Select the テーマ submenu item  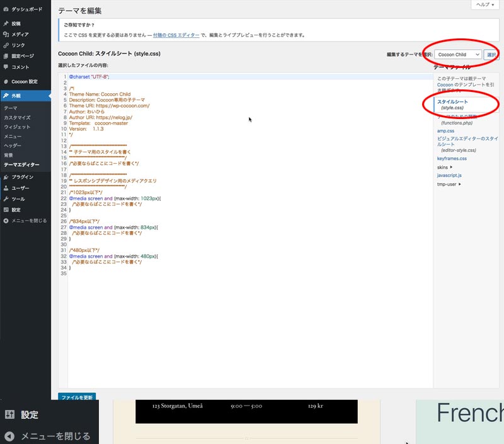pyautogui.click(x=11, y=108)
